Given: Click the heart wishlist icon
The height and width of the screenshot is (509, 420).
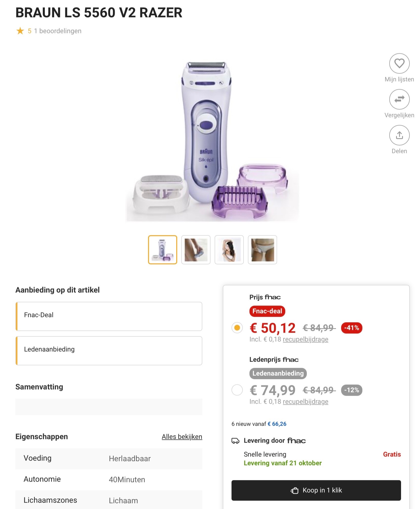Looking at the screenshot, I should click(399, 63).
